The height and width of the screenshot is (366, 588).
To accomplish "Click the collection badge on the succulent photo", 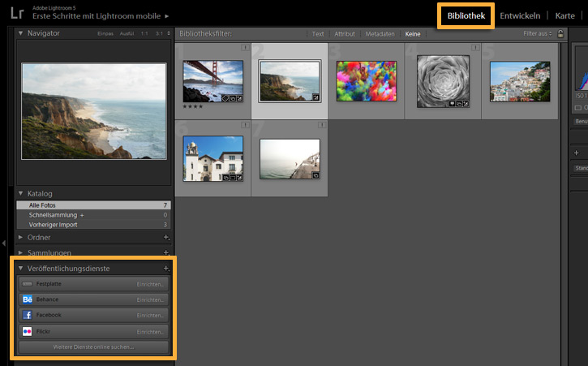I will pyautogui.click(x=458, y=104).
